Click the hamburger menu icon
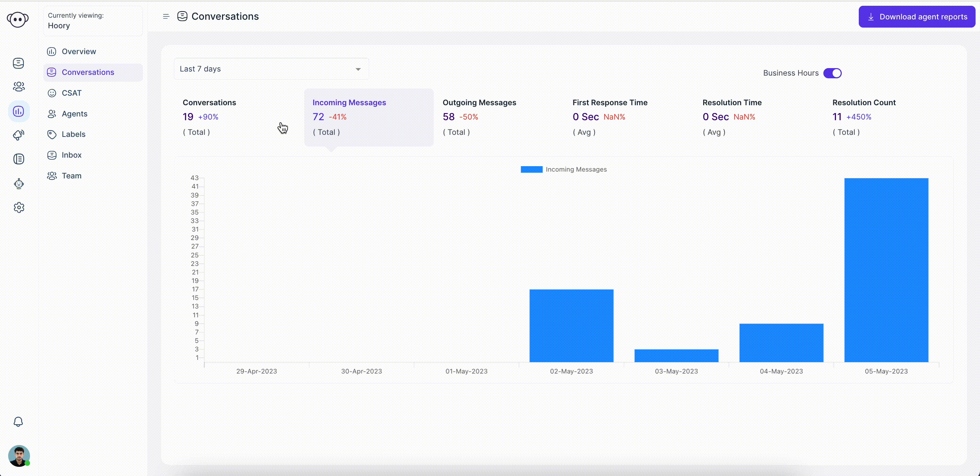 pyautogui.click(x=165, y=16)
